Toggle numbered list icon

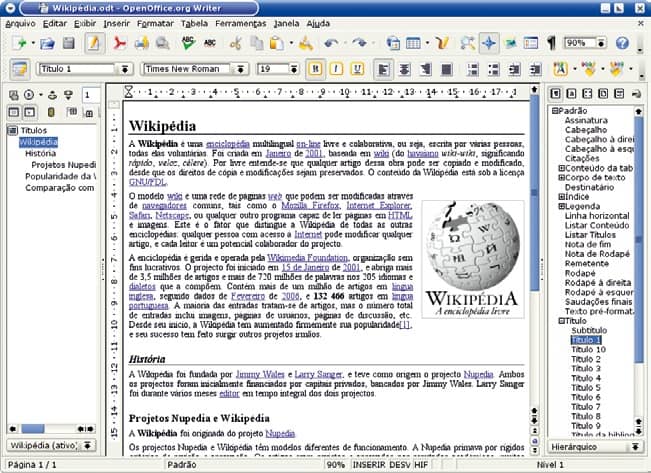coord(472,69)
